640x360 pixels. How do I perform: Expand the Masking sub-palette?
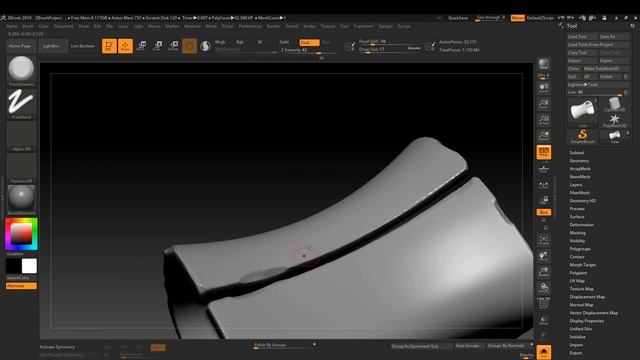(578, 233)
